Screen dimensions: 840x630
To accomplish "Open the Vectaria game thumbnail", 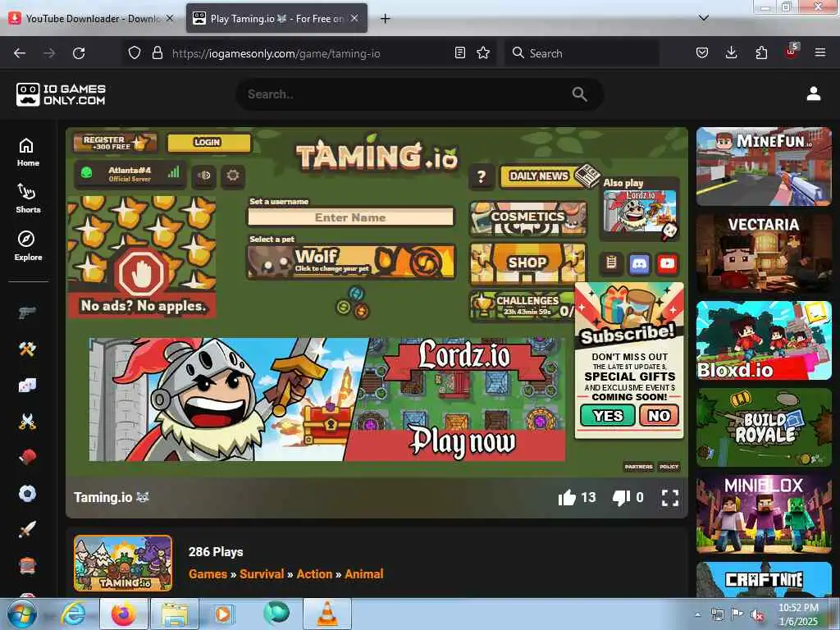I will [764, 253].
